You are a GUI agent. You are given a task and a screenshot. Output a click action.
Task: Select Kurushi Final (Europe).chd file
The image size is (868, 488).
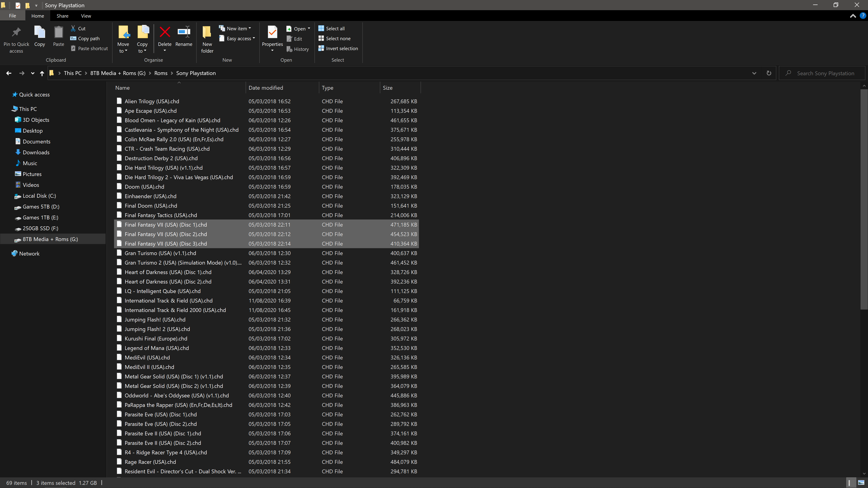[266, 338]
